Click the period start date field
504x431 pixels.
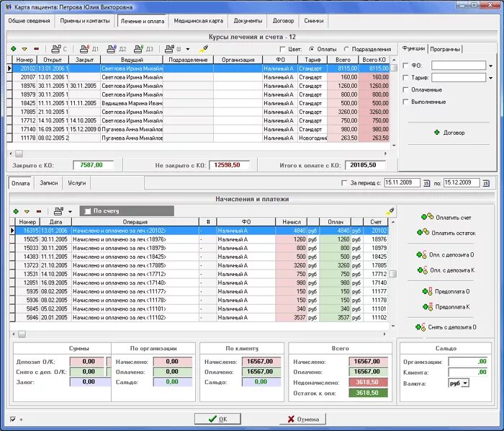pyautogui.click(x=402, y=182)
